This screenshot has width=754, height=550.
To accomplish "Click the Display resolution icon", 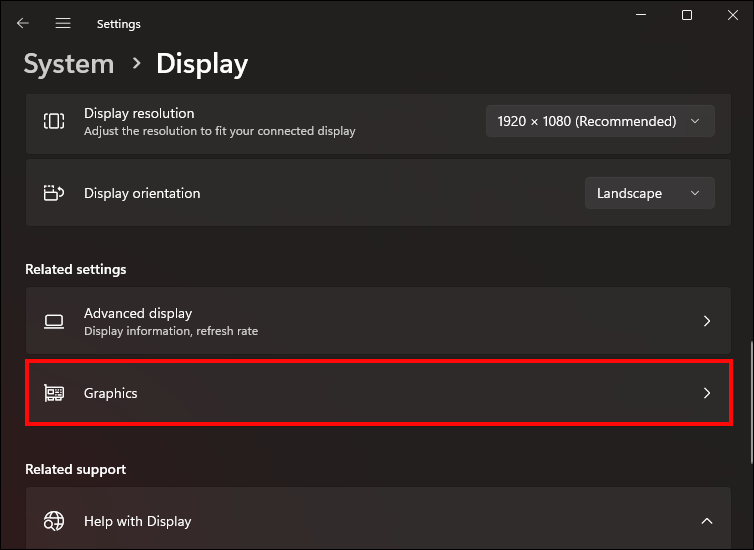I will point(54,121).
